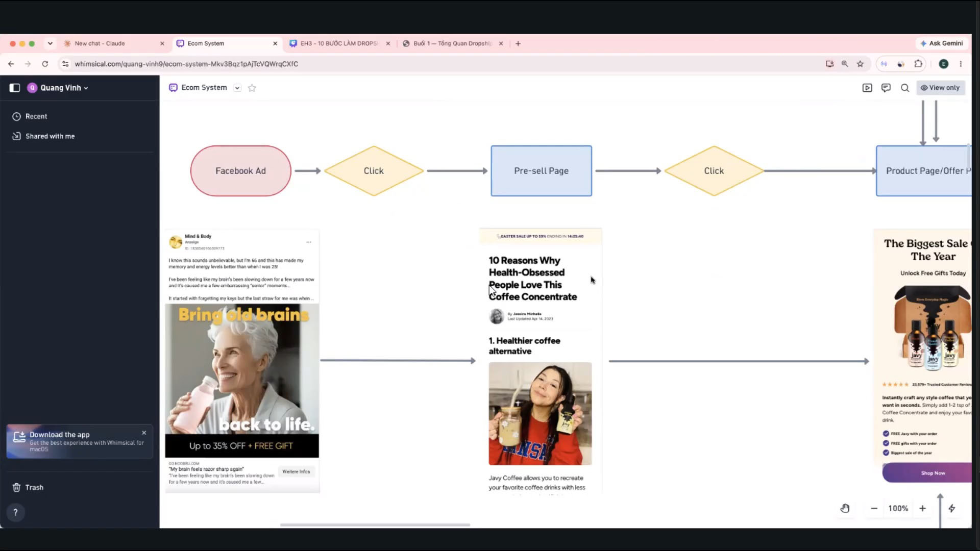Open the help question mark button

coord(15,512)
